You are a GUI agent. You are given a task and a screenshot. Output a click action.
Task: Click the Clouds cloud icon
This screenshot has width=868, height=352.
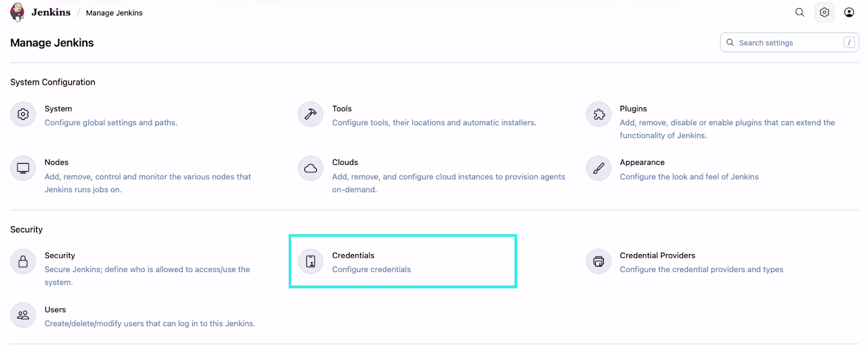pos(311,169)
